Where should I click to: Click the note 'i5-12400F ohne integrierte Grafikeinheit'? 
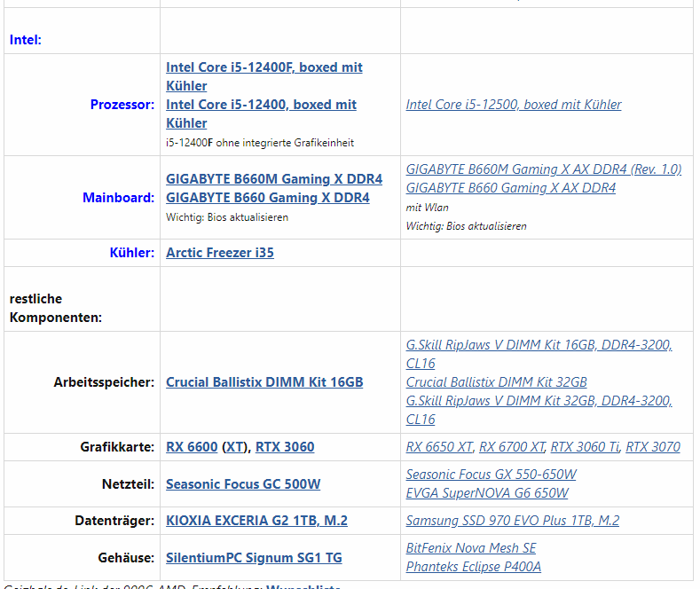[260, 143]
